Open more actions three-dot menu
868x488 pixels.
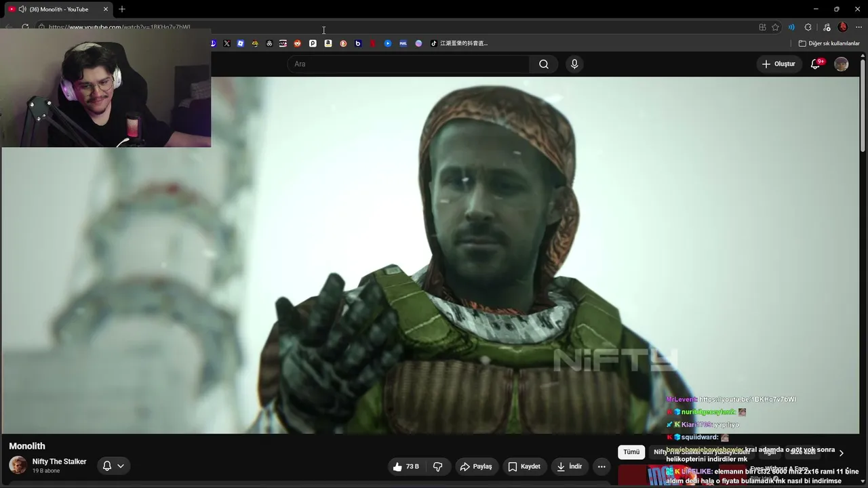pos(601,466)
